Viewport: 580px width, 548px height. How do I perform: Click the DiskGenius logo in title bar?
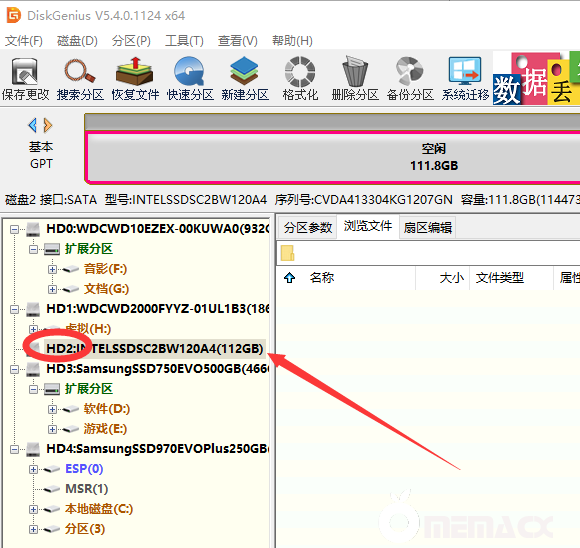14,16
